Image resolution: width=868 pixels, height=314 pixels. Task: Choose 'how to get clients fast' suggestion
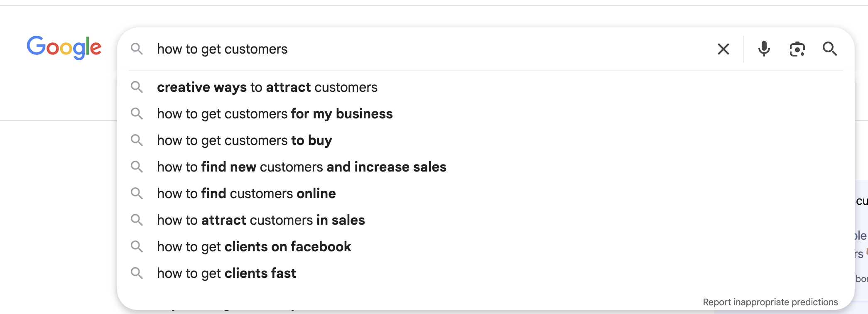coord(226,273)
